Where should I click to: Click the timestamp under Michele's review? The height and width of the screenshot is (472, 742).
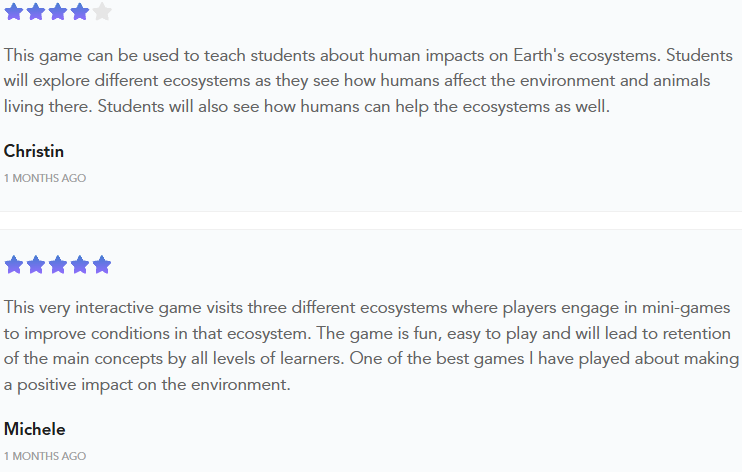[x=45, y=456]
